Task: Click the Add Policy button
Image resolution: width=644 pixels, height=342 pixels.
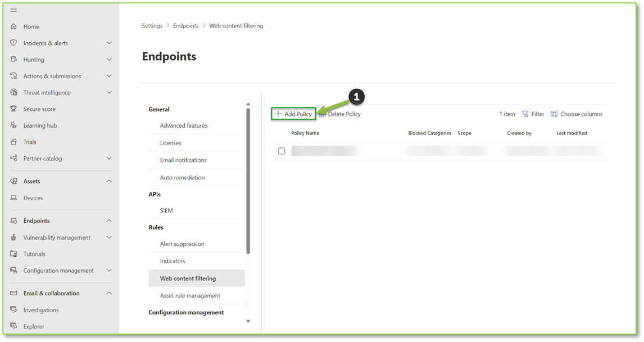Action: point(293,114)
